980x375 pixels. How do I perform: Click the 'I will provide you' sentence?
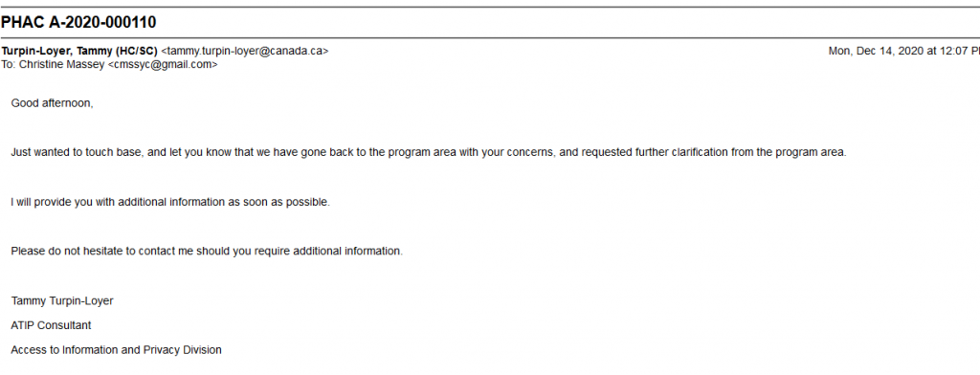pyautogui.click(x=170, y=203)
